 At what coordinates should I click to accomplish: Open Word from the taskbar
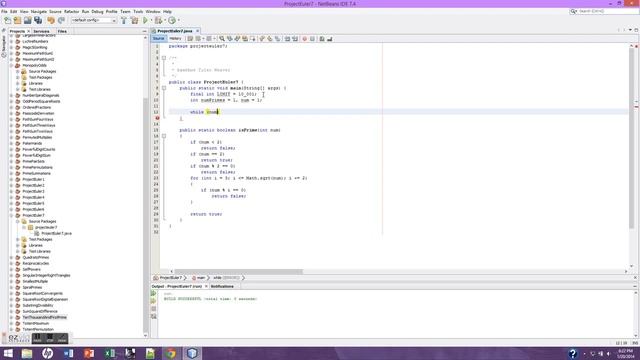pyautogui.click(x=68, y=353)
